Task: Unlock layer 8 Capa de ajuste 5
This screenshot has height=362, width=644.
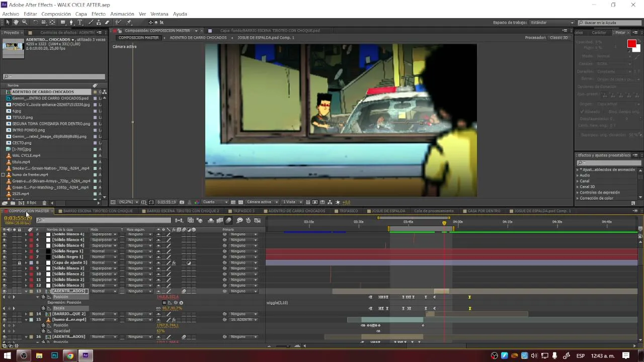Action: point(20,262)
